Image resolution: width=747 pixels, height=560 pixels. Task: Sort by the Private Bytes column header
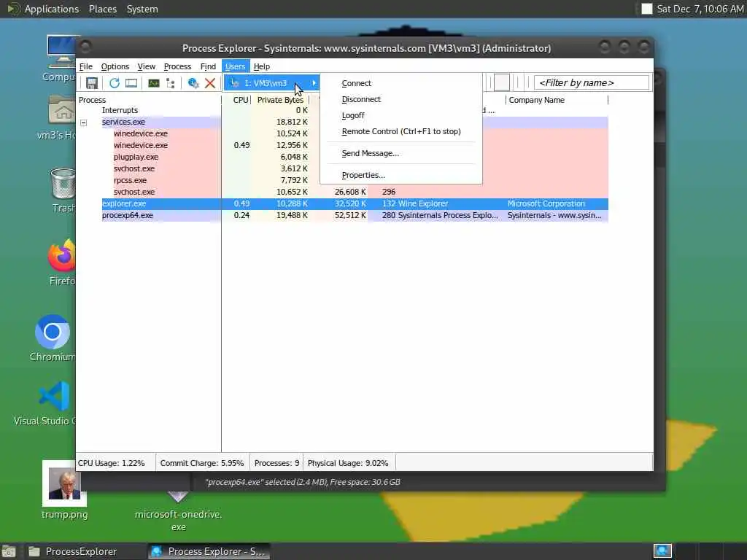click(280, 100)
